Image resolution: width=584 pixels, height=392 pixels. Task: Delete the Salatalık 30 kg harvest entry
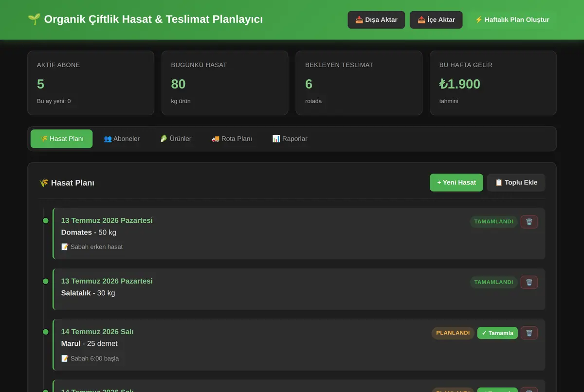point(529,282)
